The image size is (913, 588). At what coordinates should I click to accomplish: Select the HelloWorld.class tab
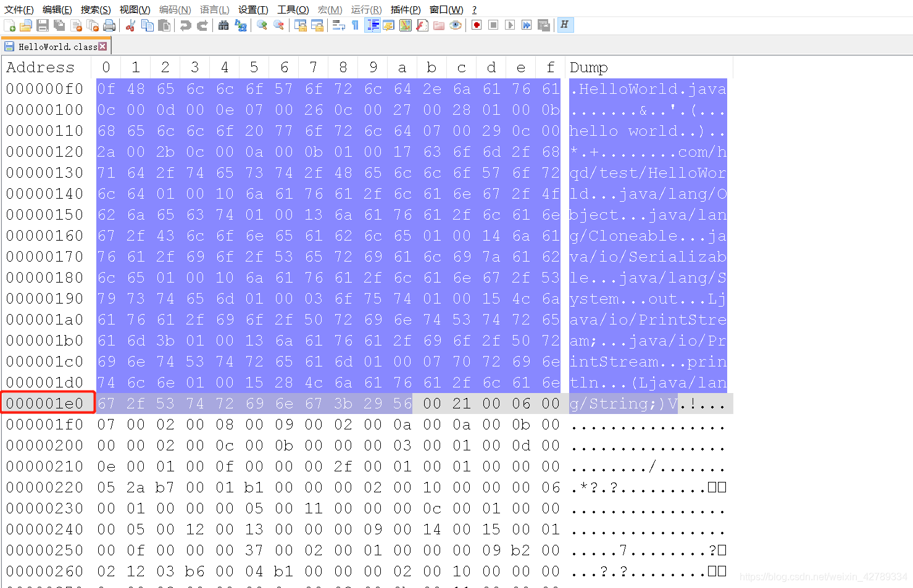[56, 46]
